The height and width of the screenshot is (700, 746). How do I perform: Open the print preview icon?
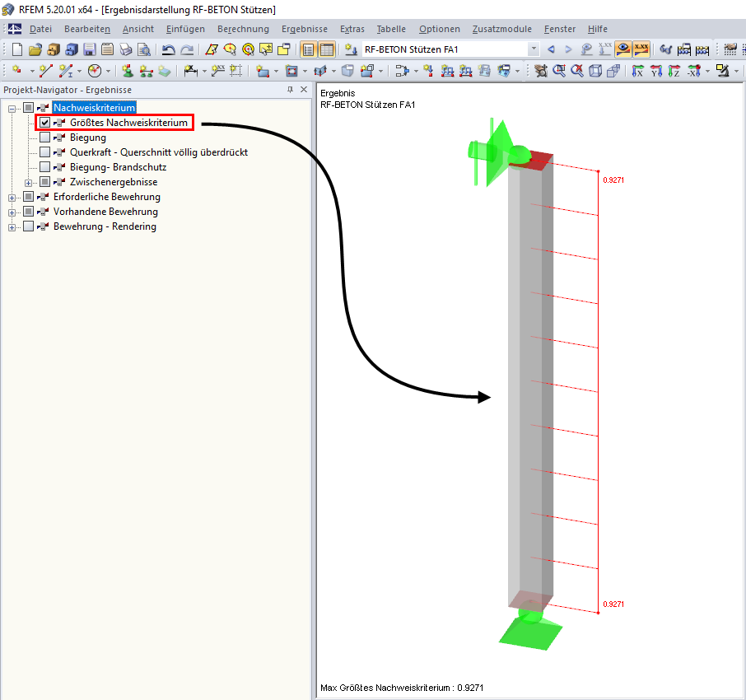coord(143,49)
